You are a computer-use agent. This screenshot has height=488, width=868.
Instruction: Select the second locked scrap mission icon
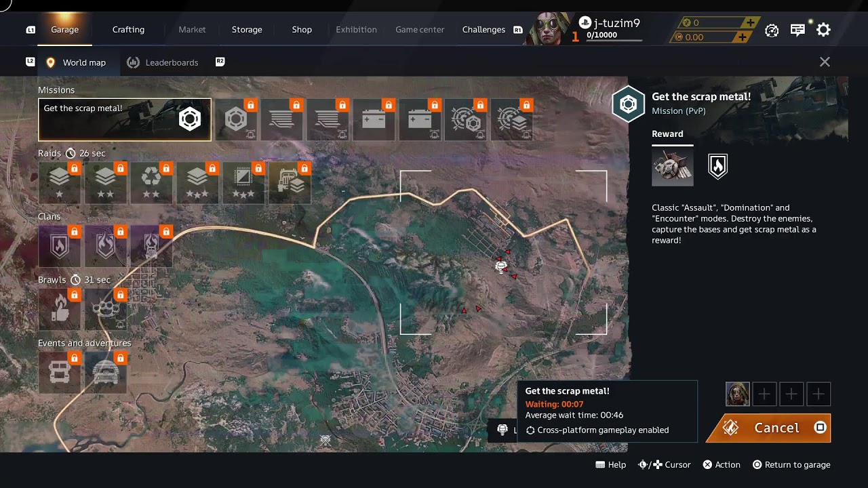click(236, 120)
